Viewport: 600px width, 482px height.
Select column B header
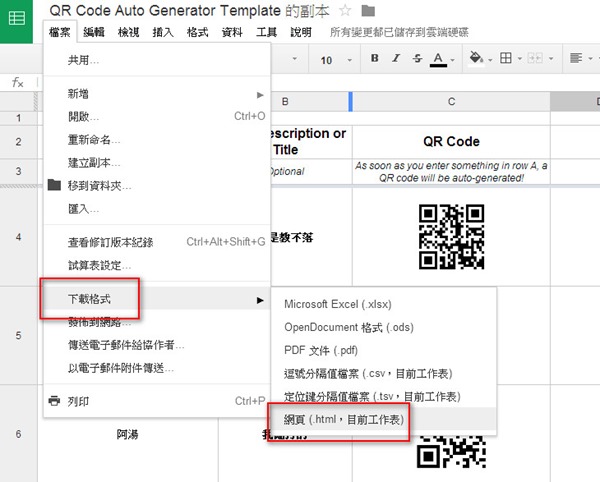[310, 102]
